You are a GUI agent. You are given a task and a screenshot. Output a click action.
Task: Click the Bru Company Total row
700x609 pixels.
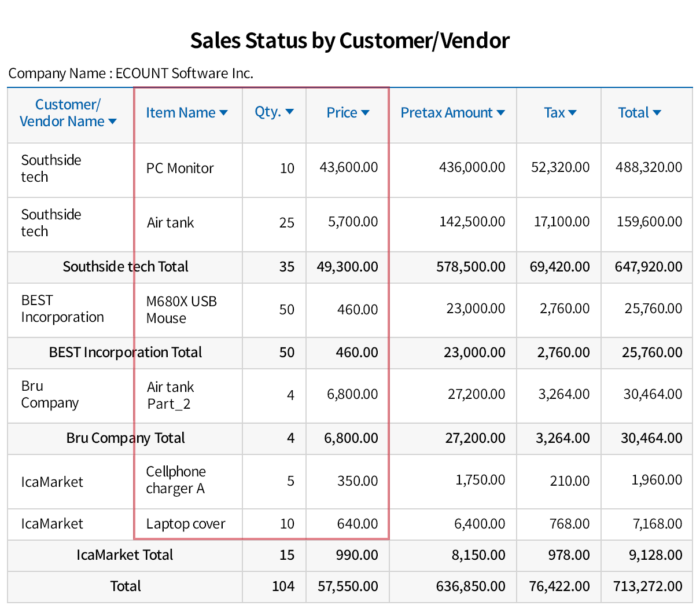(x=126, y=438)
